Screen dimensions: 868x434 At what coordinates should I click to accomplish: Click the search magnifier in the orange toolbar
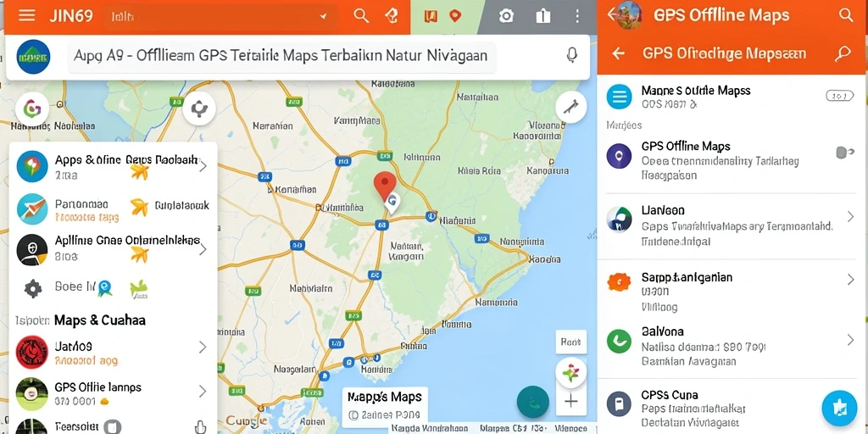click(361, 15)
